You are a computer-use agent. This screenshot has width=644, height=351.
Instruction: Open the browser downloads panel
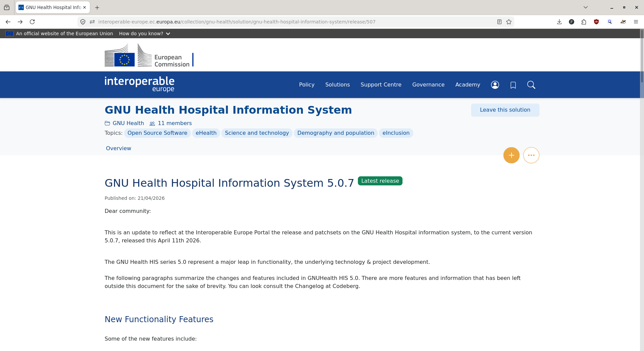coord(559,22)
